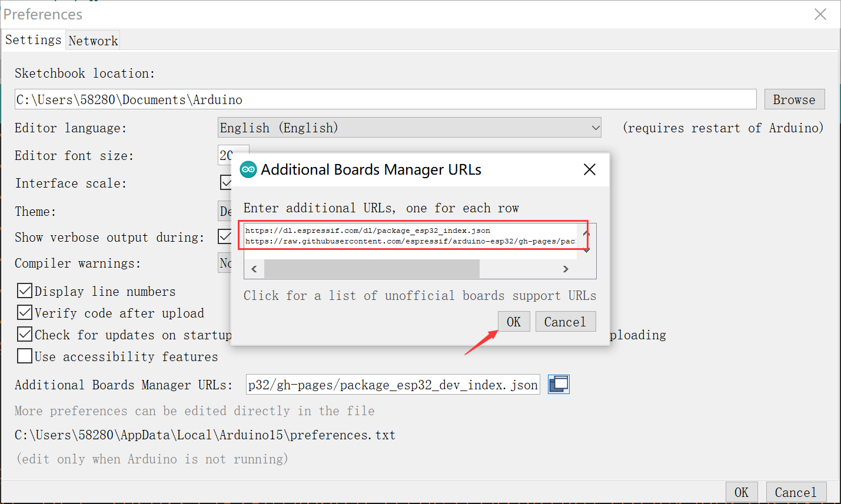Screen dimensions: 841x504
Task: Click the Additional Boards Manager URLs field in Preferences
Action: point(393,385)
